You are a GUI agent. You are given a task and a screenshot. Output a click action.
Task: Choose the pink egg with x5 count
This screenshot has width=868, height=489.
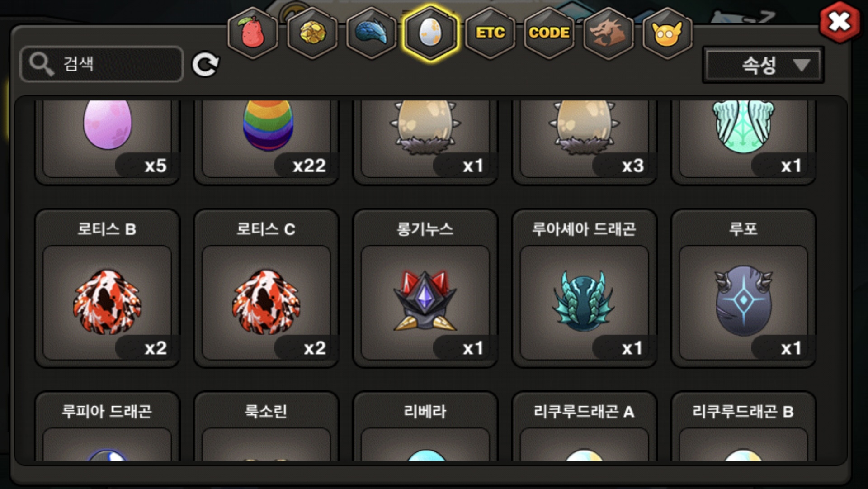pos(107,140)
